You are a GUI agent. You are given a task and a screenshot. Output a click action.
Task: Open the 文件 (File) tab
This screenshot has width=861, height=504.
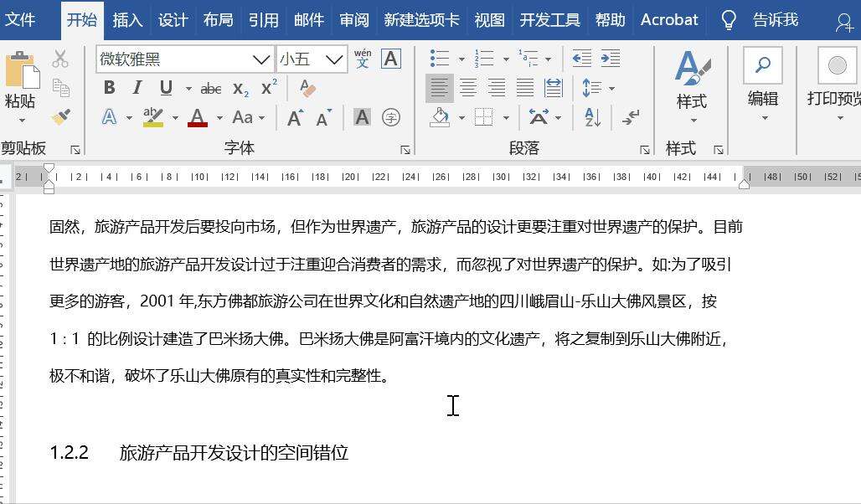pos(20,20)
